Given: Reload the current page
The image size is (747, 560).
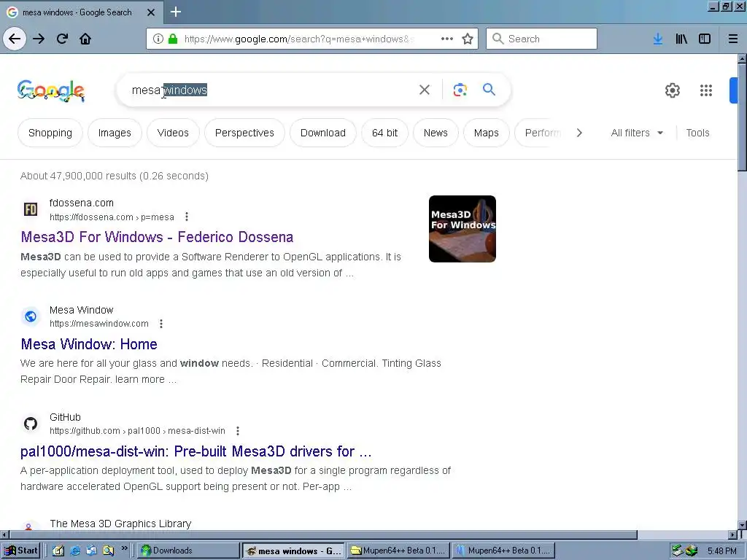Looking at the screenshot, I should (62, 39).
